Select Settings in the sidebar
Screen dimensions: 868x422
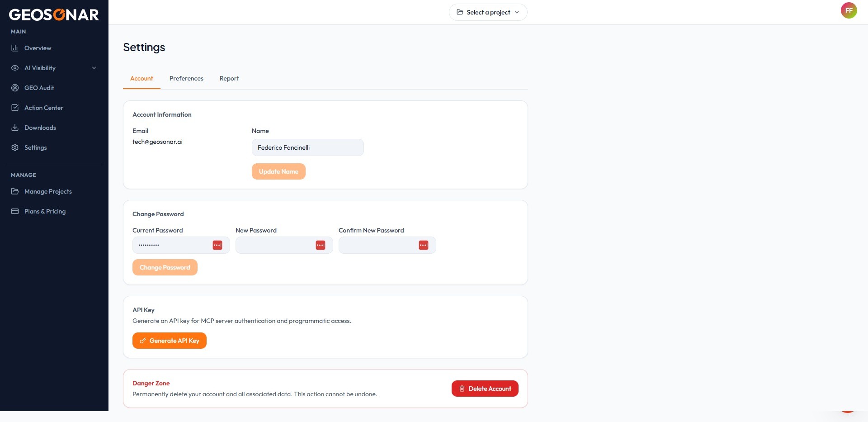54,147
